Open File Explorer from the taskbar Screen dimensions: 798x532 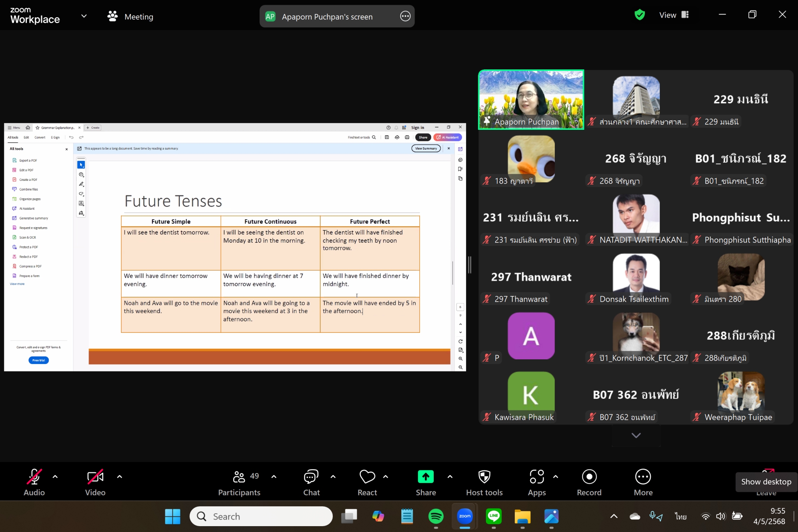(523, 516)
